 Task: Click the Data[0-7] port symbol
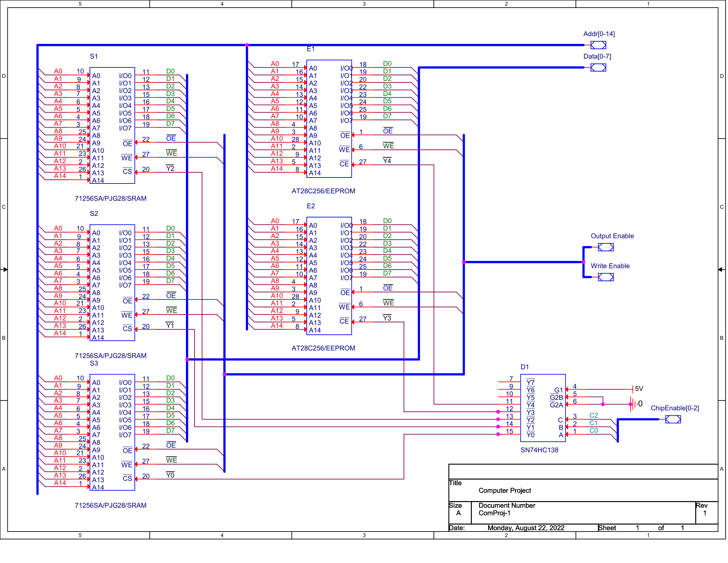pyautogui.click(x=598, y=68)
